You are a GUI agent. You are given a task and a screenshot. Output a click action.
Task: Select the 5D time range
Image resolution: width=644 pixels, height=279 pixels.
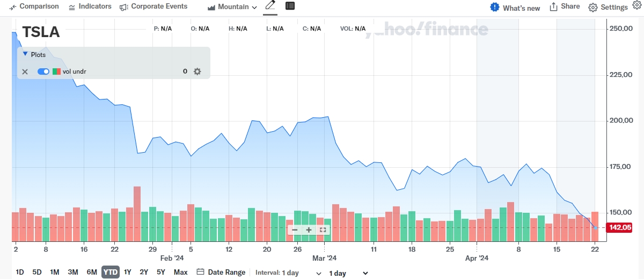36,272
